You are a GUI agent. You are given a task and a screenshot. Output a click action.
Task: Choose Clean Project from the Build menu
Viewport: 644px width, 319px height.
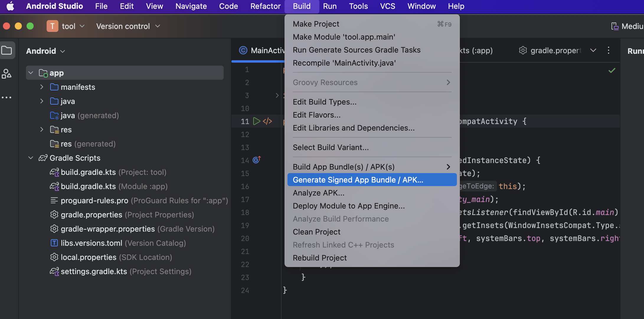(316, 232)
